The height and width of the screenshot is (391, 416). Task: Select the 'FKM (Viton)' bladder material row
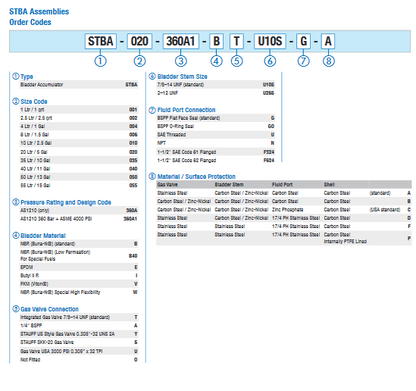pos(79,284)
